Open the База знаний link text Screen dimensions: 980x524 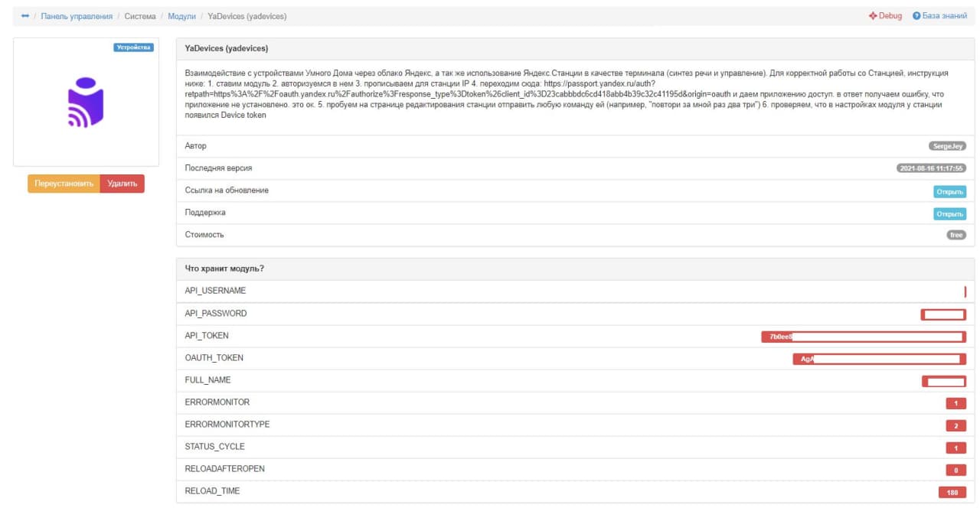[944, 16]
